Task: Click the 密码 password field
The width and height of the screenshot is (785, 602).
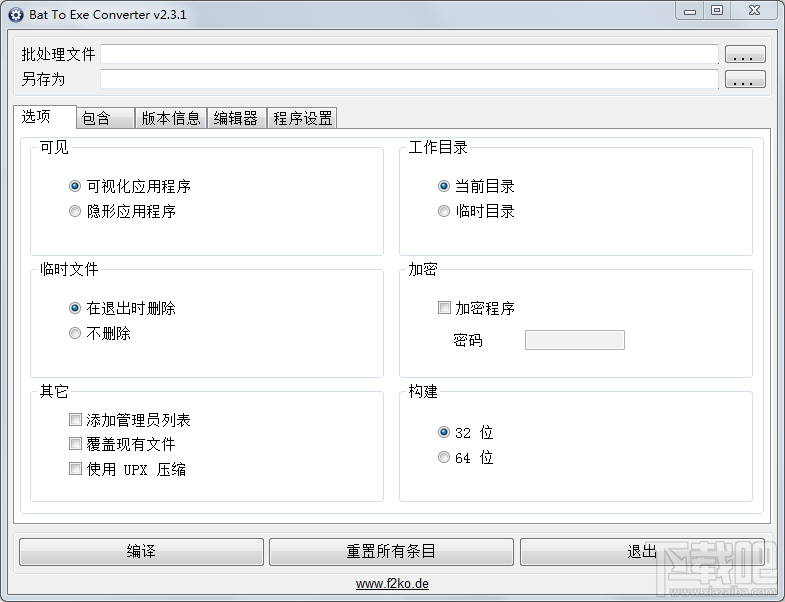Action: pos(575,340)
